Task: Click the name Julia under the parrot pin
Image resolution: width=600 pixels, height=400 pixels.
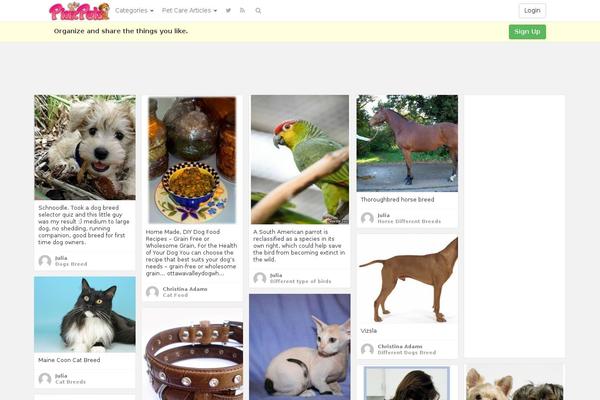Action: coord(276,275)
